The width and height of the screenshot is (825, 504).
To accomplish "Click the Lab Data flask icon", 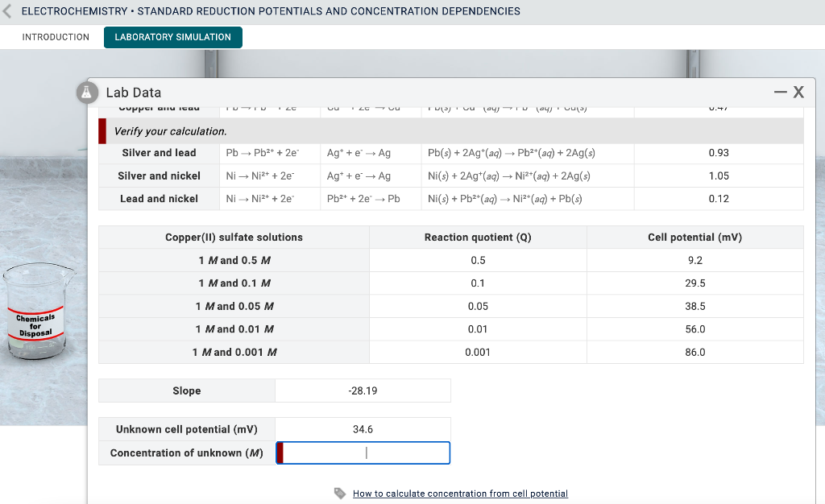I will (87, 93).
